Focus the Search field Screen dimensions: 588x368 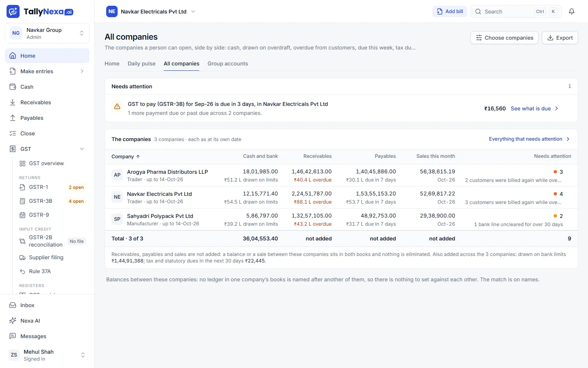tap(516, 11)
